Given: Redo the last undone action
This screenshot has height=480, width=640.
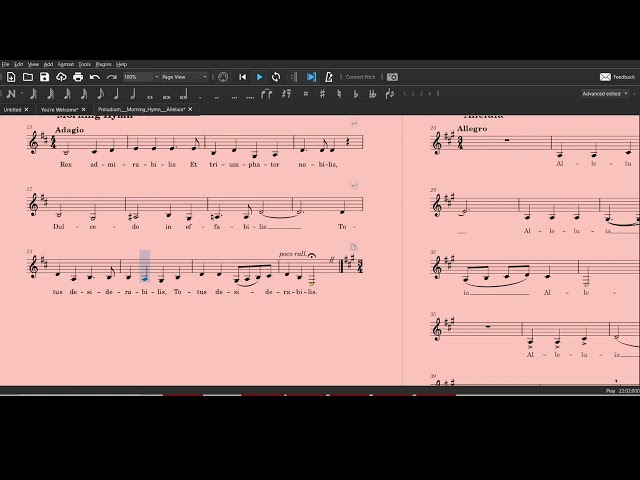Looking at the screenshot, I should point(111,77).
